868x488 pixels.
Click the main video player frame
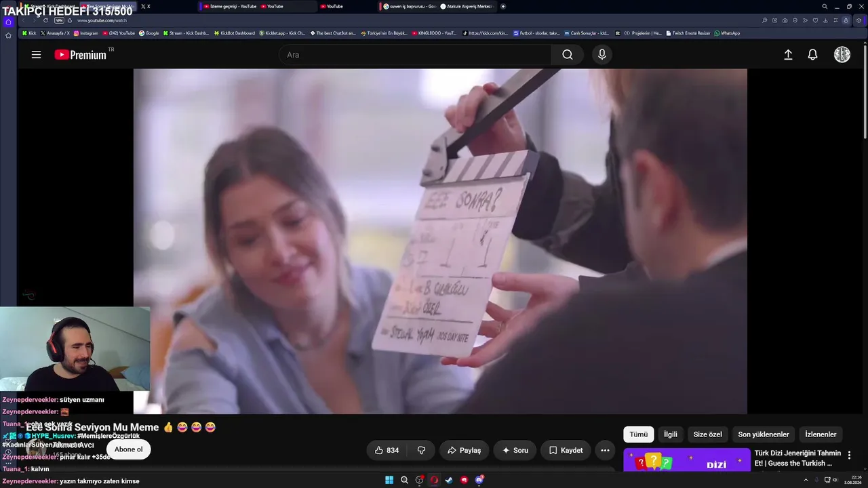(x=440, y=241)
